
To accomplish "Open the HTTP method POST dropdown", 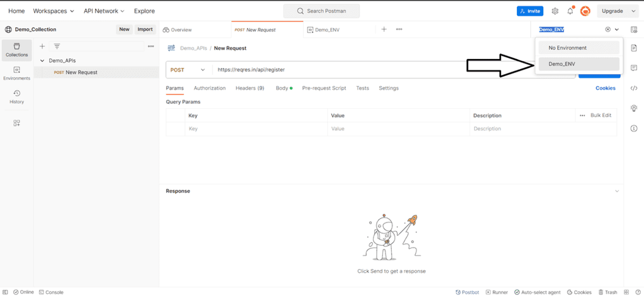I will point(189,70).
